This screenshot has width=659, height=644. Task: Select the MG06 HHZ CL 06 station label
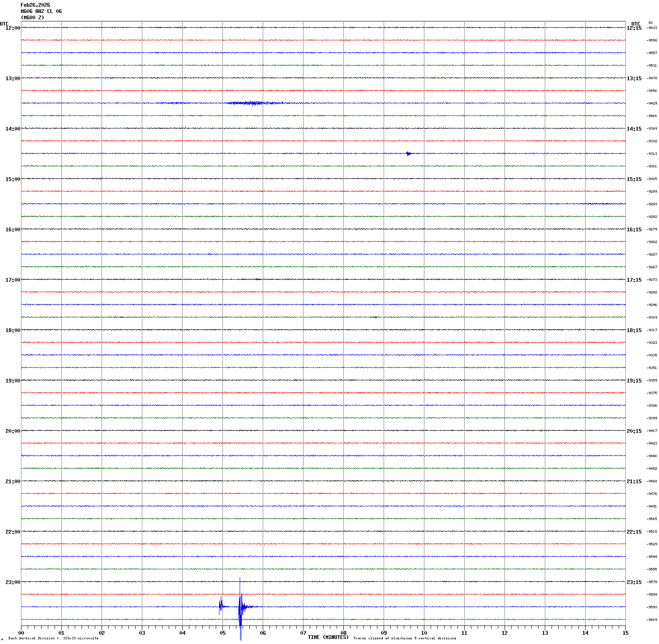(x=41, y=11)
